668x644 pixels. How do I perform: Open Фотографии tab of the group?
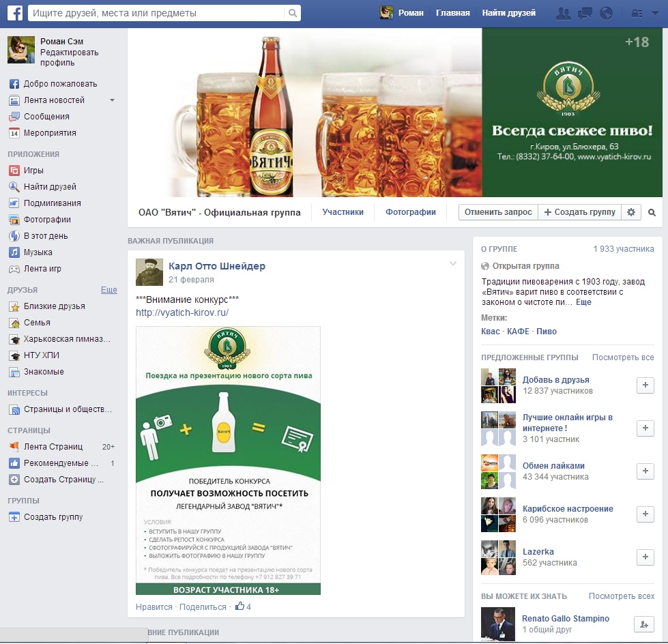[410, 212]
